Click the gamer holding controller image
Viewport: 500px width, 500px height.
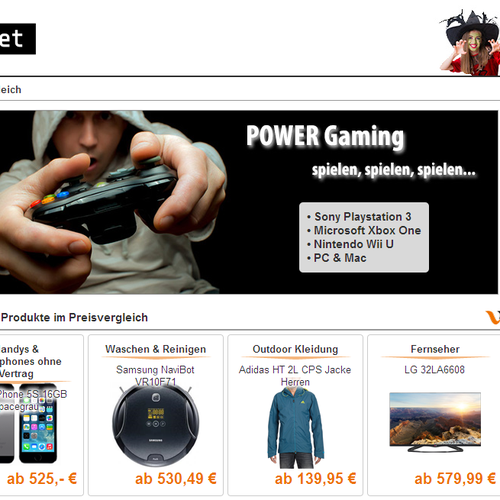coord(113,202)
